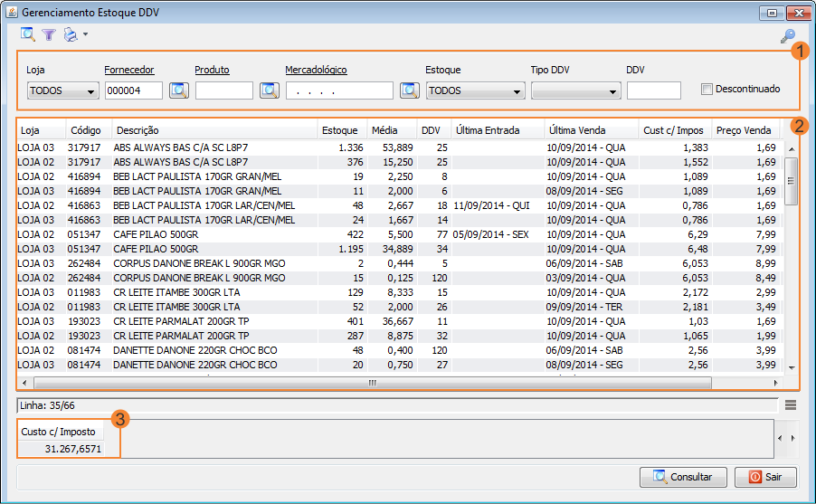The height and width of the screenshot is (504, 816).
Task: Sort by the Última Venda column header
Action: [592, 130]
